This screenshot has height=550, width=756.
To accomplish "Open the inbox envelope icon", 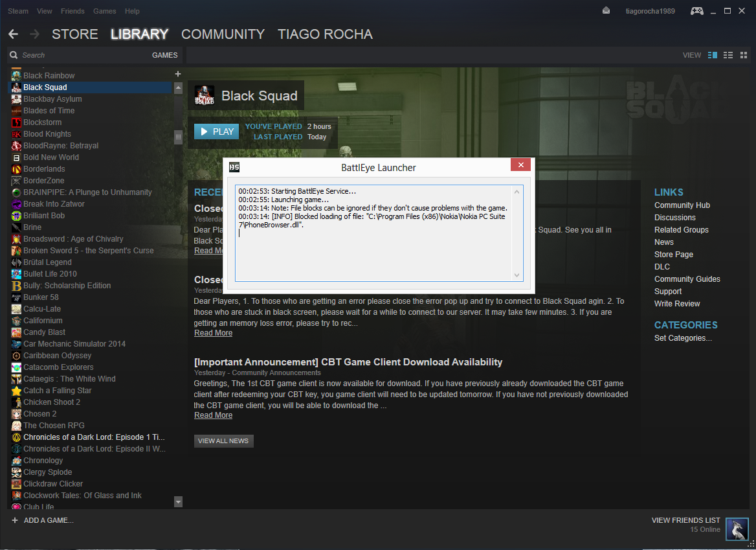I will tap(606, 10).
